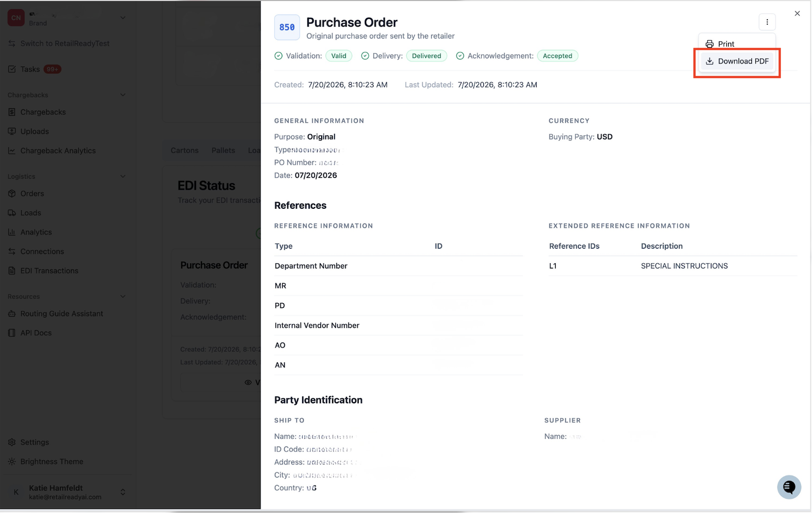812x513 pixels.
Task: Open the Katie Hamfeldt account menu
Action: click(123, 492)
